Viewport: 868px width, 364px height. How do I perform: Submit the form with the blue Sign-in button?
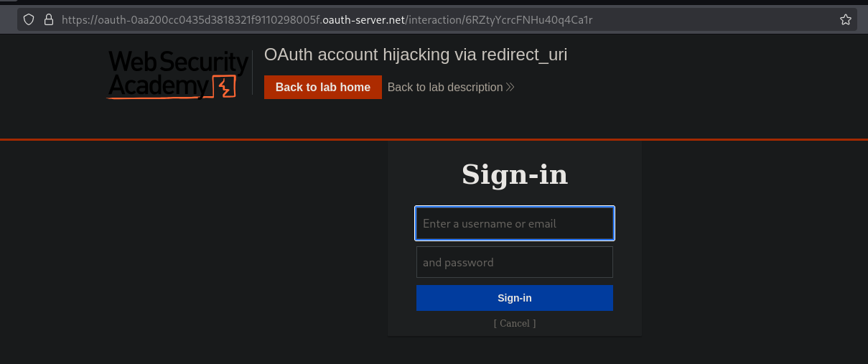coord(515,298)
